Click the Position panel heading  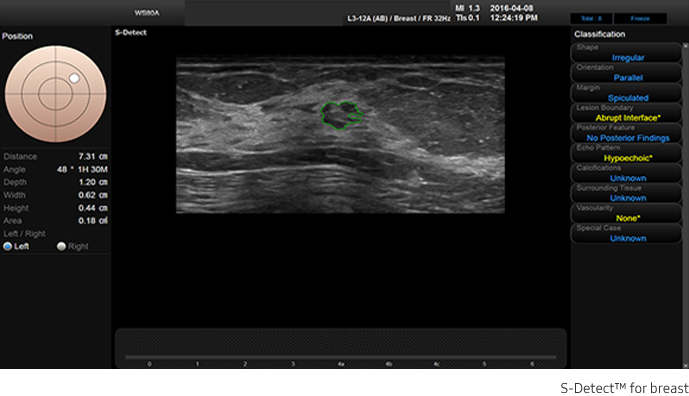pyautogui.click(x=17, y=36)
